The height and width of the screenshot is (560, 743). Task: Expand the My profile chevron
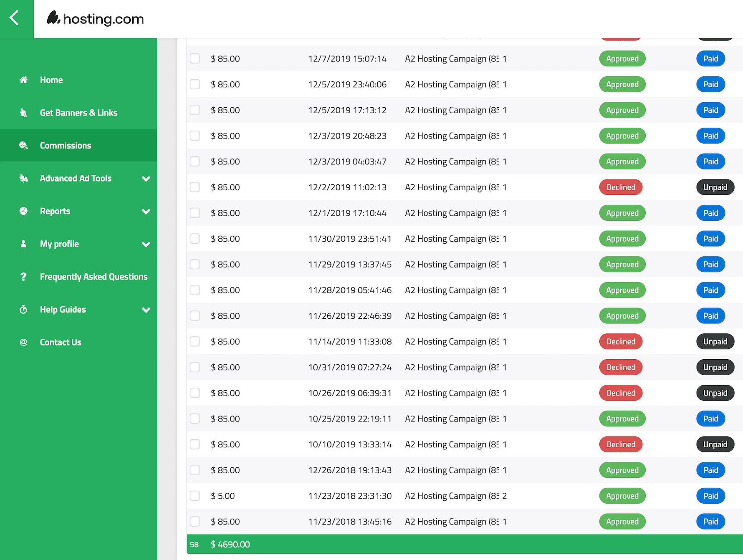pyautogui.click(x=146, y=244)
